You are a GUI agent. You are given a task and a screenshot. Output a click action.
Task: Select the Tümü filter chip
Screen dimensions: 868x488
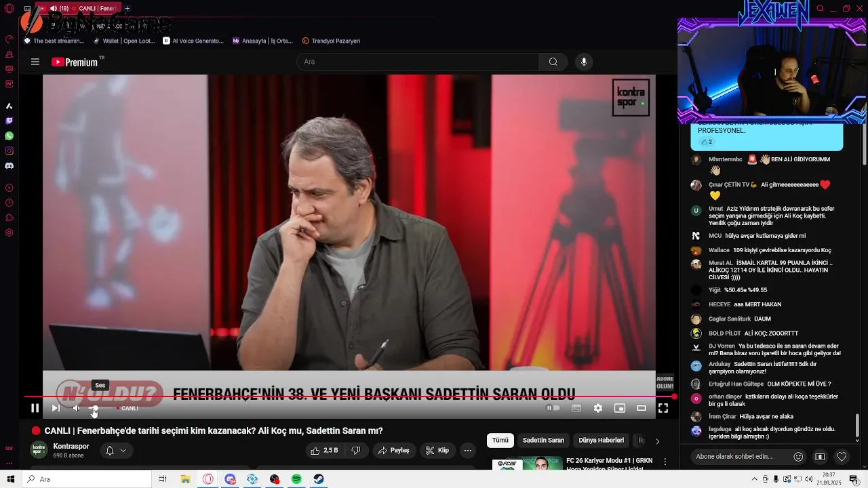point(500,441)
